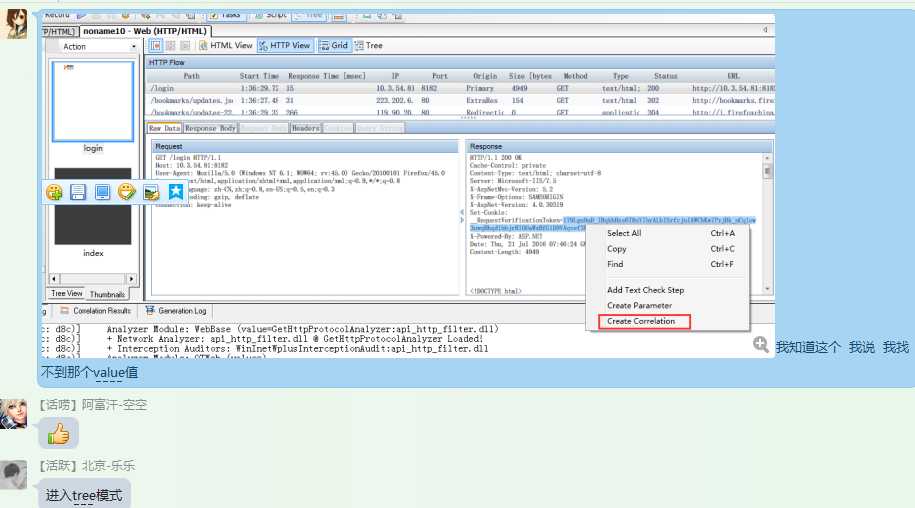Click the Correlation Results tab icon

[x=65, y=310]
